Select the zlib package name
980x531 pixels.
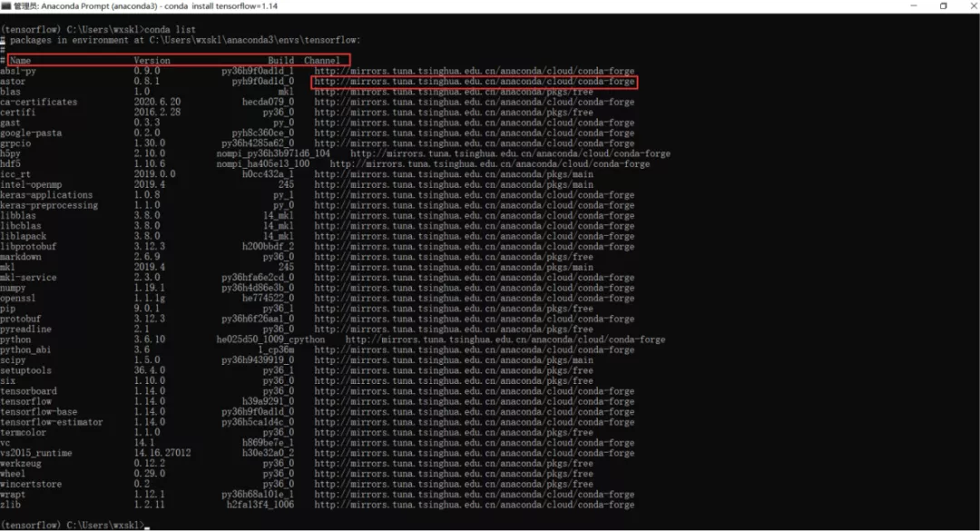click(x=10, y=505)
